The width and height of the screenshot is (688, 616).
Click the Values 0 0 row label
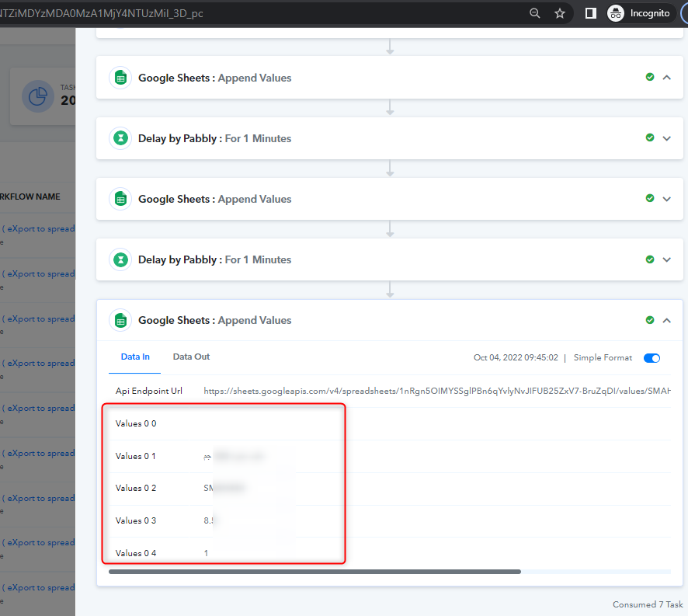click(x=136, y=423)
